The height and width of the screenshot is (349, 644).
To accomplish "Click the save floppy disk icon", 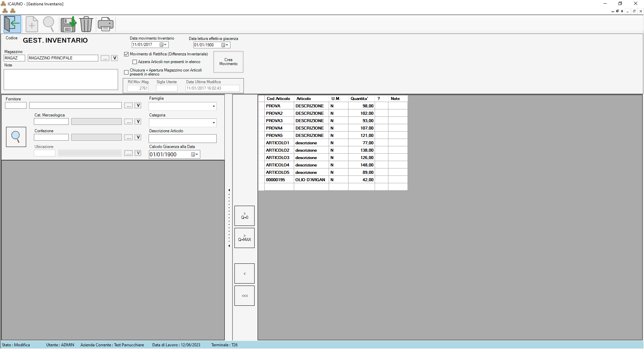I will pos(68,24).
